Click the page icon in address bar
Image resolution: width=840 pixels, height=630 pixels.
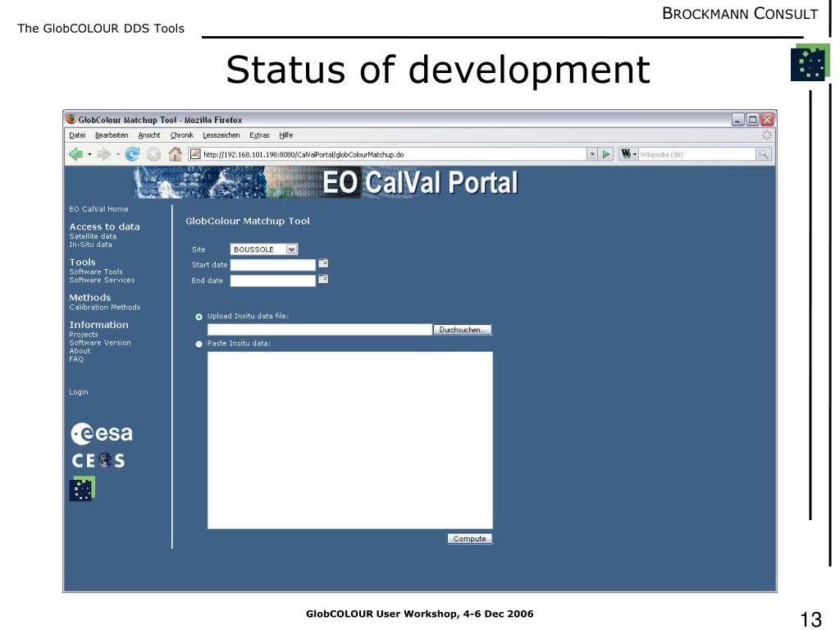(195, 154)
